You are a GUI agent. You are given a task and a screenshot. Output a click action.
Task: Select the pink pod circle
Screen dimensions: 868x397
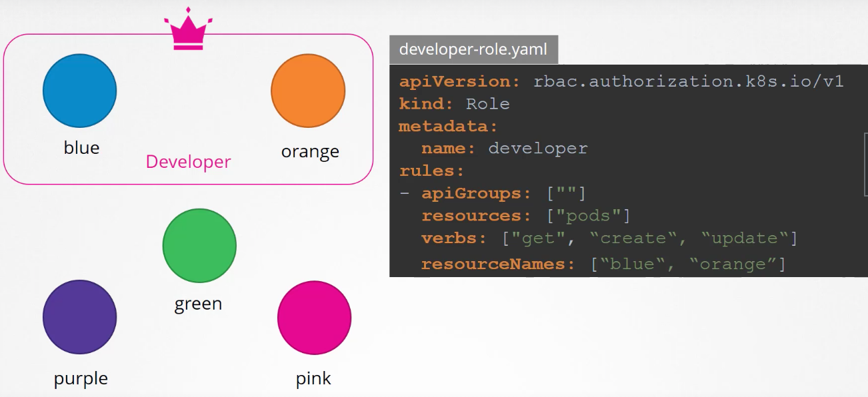314,317
